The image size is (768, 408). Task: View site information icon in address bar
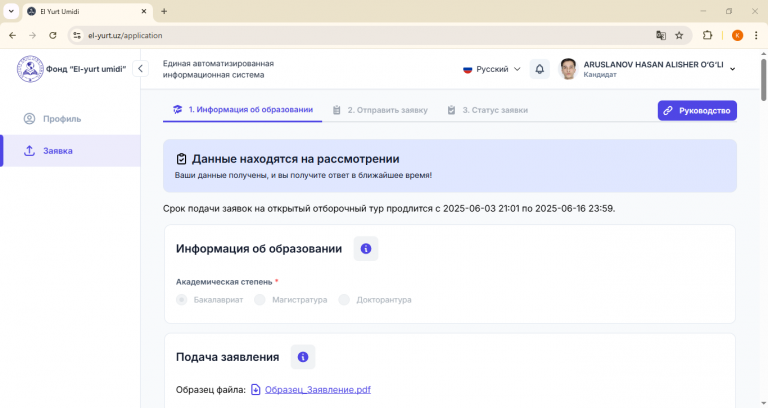[77, 35]
